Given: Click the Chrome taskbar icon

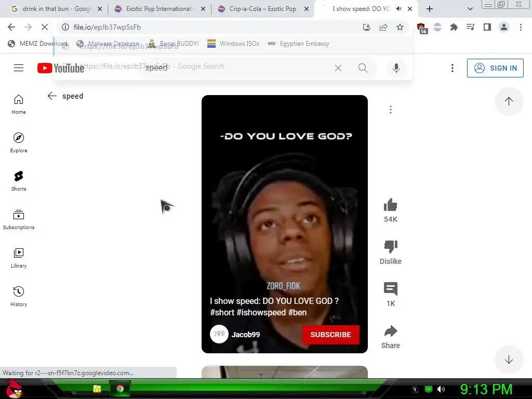Looking at the screenshot, I should [x=120, y=389].
